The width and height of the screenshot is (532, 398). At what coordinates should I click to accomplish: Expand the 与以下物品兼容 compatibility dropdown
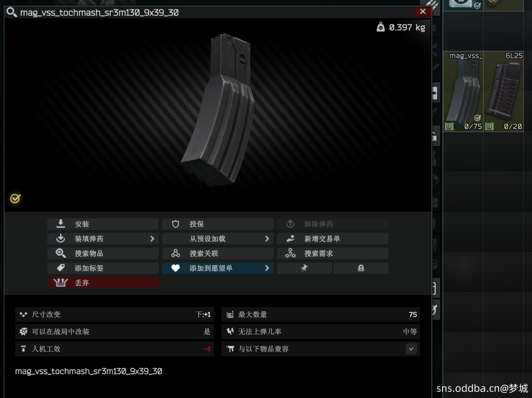411,349
